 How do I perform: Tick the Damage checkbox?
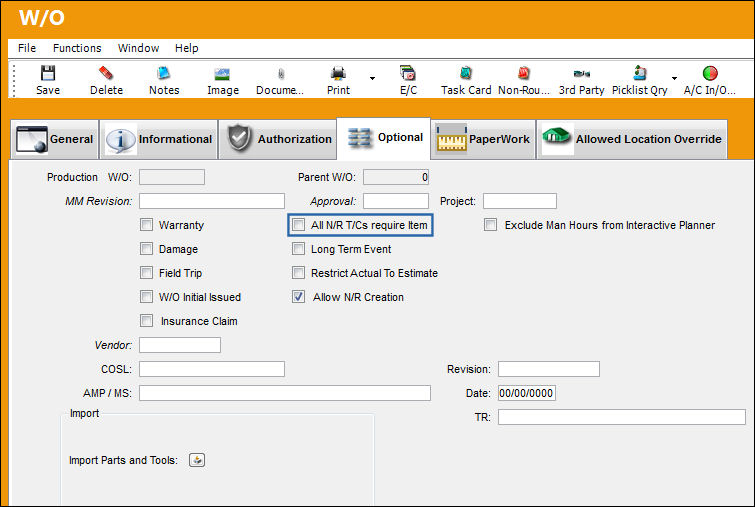pyautogui.click(x=146, y=248)
